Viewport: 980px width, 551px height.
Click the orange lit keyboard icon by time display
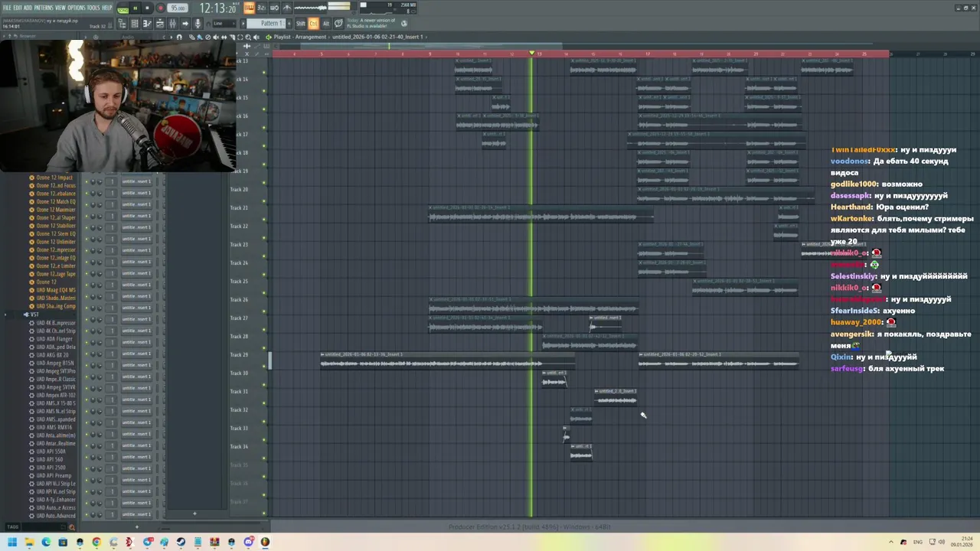(x=249, y=8)
